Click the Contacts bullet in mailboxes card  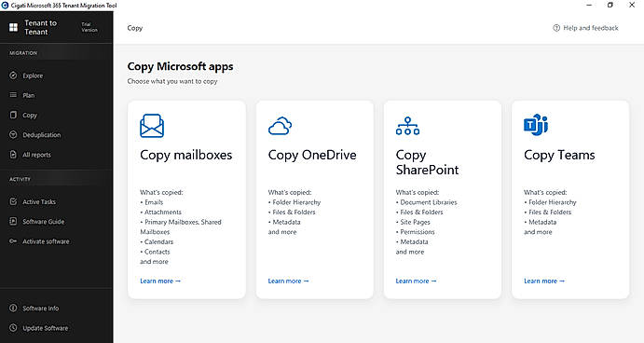point(157,252)
